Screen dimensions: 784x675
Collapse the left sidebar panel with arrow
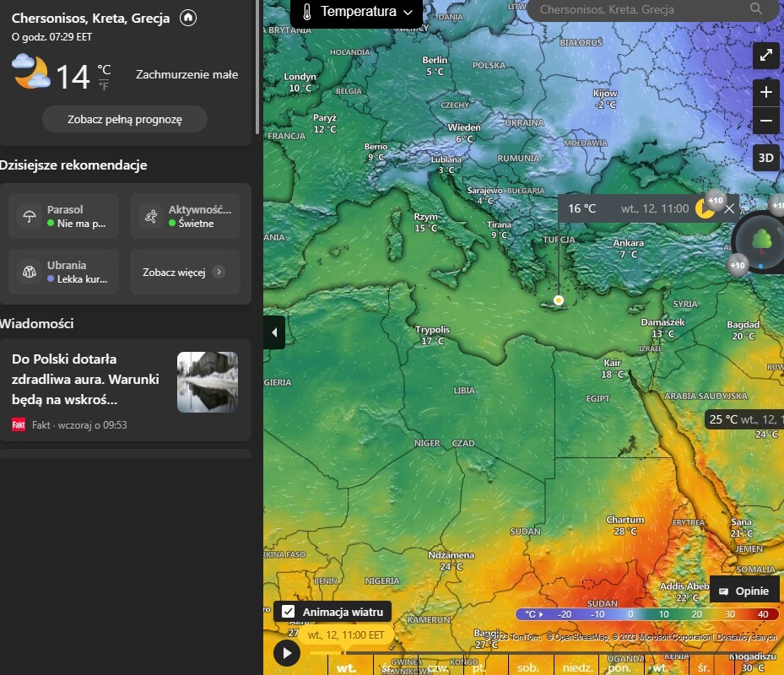coord(273,332)
